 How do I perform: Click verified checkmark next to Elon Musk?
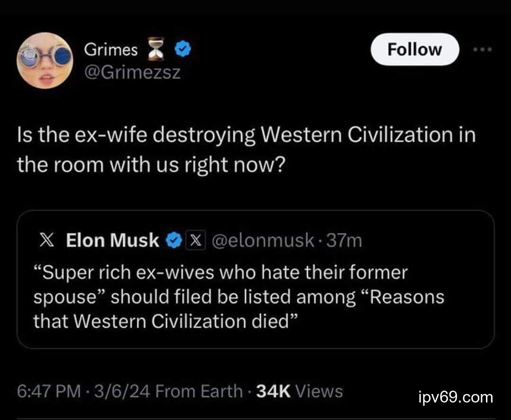point(172,241)
